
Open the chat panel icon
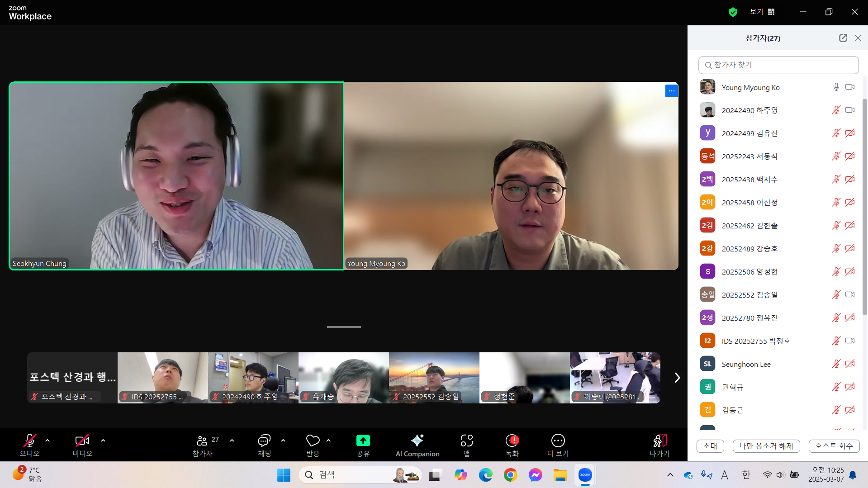(264, 440)
